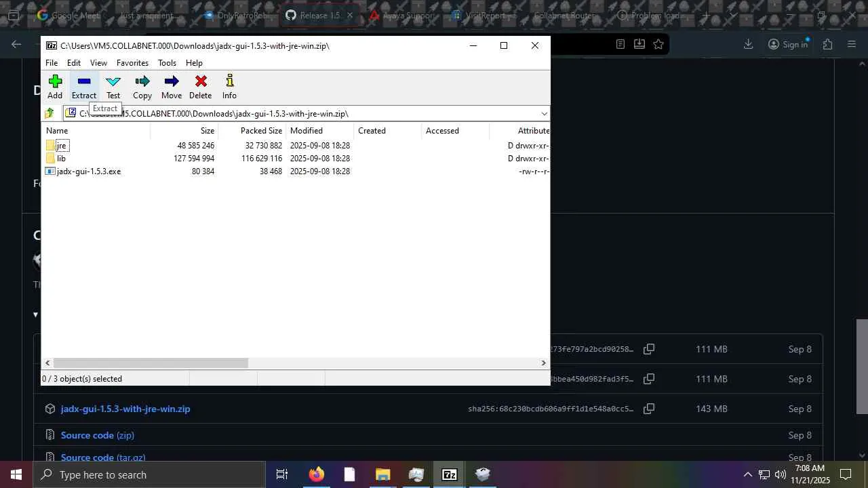Click the Windows taskbar search box
Viewport: 868px width, 488px height.
click(x=149, y=474)
